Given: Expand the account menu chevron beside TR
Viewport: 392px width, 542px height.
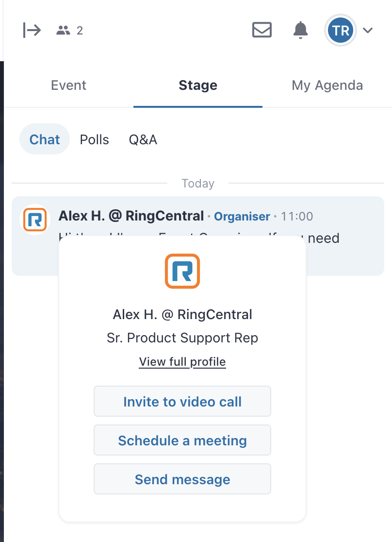Looking at the screenshot, I should pos(368,31).
